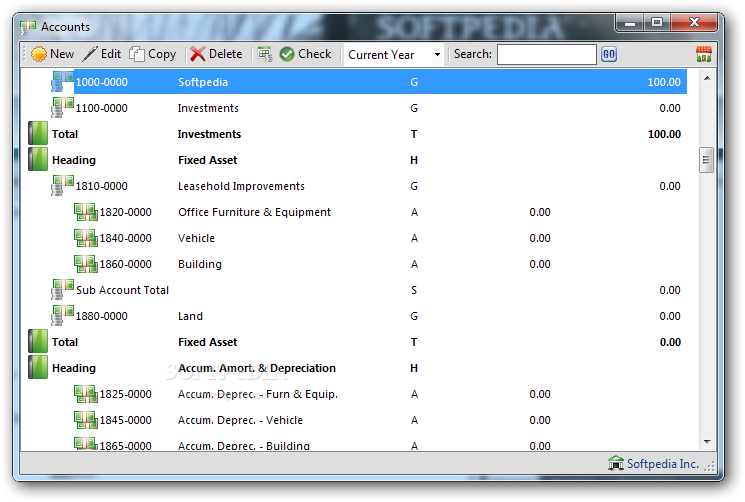The image size is (745, 502).
Task: Copy the selected account
Action: pos(153,54)
